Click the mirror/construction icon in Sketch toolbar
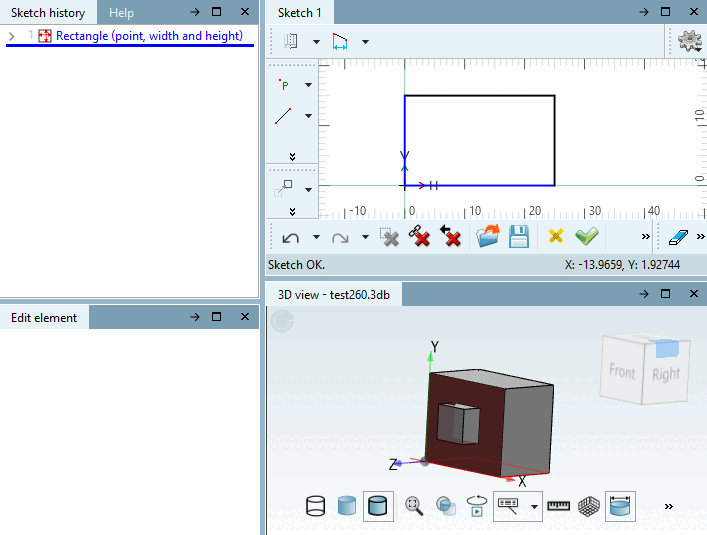Image resolution: width=707 pixels, height=535 pixels. coord(291,41)
